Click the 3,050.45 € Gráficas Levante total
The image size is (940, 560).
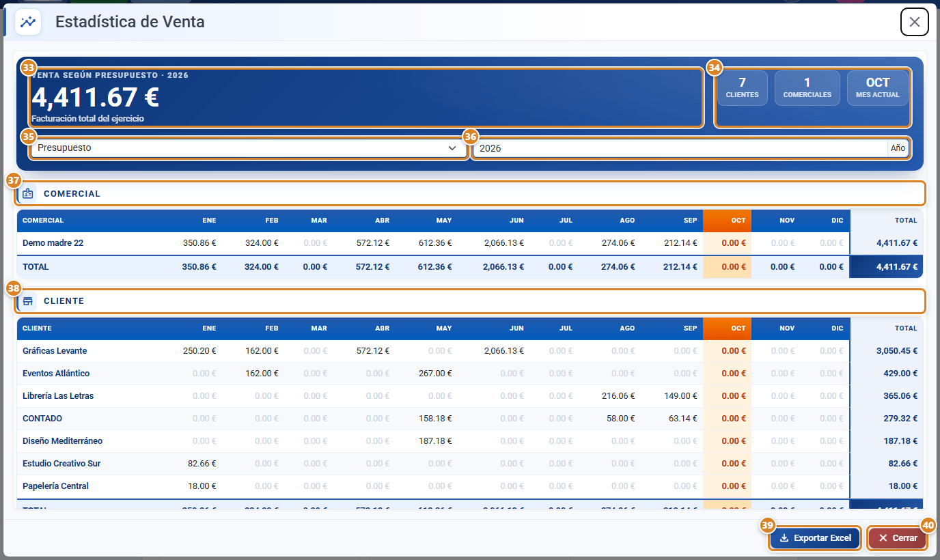(897, 351)
